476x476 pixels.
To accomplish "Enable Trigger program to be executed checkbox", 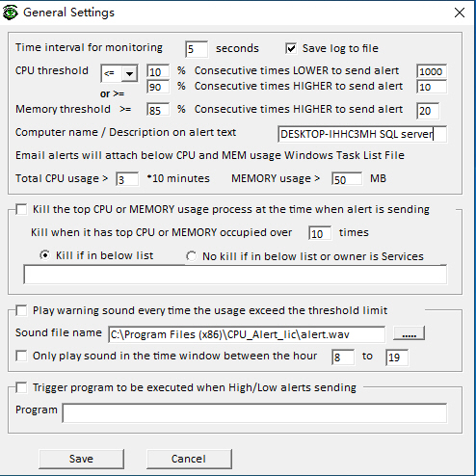I will click(21, 387).
